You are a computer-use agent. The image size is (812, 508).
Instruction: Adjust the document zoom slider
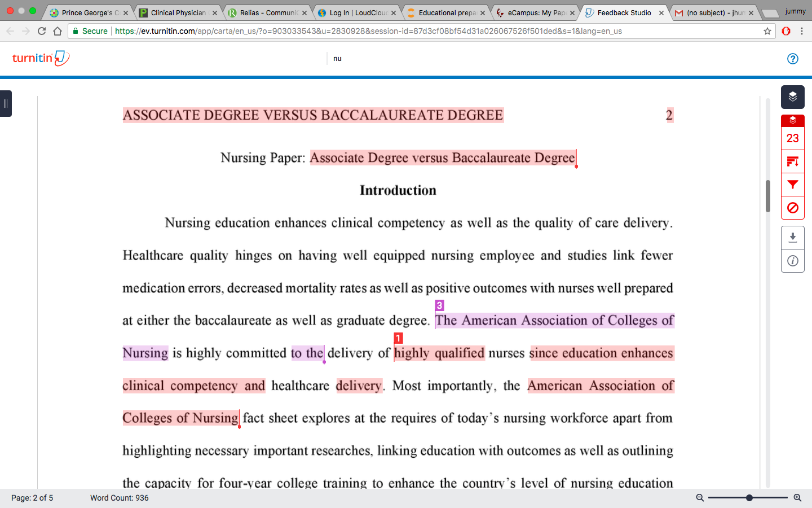(x=748, y=498)
